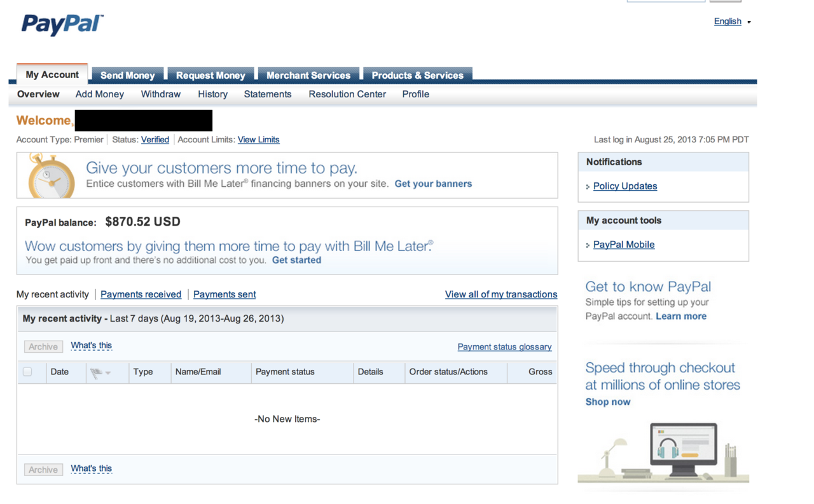Open the English language dropdown
The width and height of the screenshot is (814, 504).
point(732,21)
